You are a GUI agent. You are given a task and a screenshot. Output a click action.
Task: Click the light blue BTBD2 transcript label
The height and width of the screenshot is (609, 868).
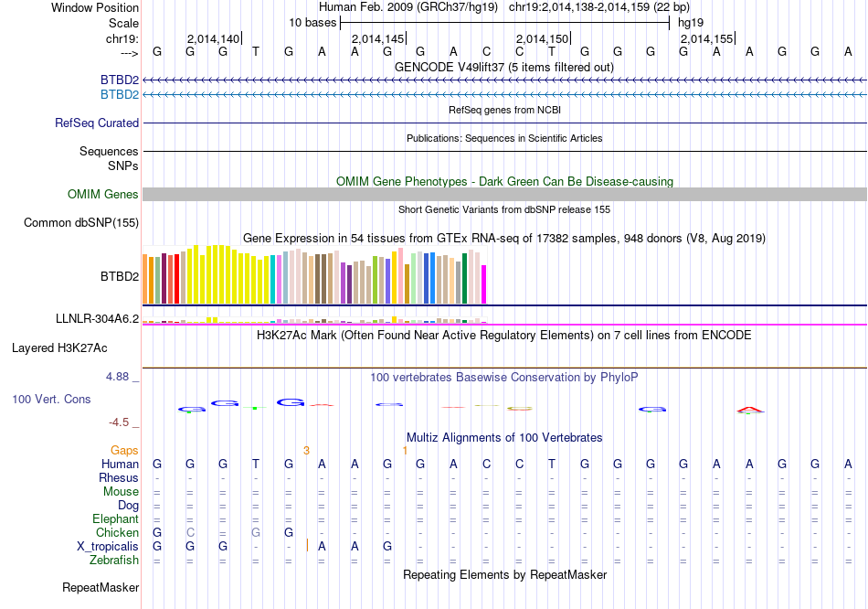[119, 94]
